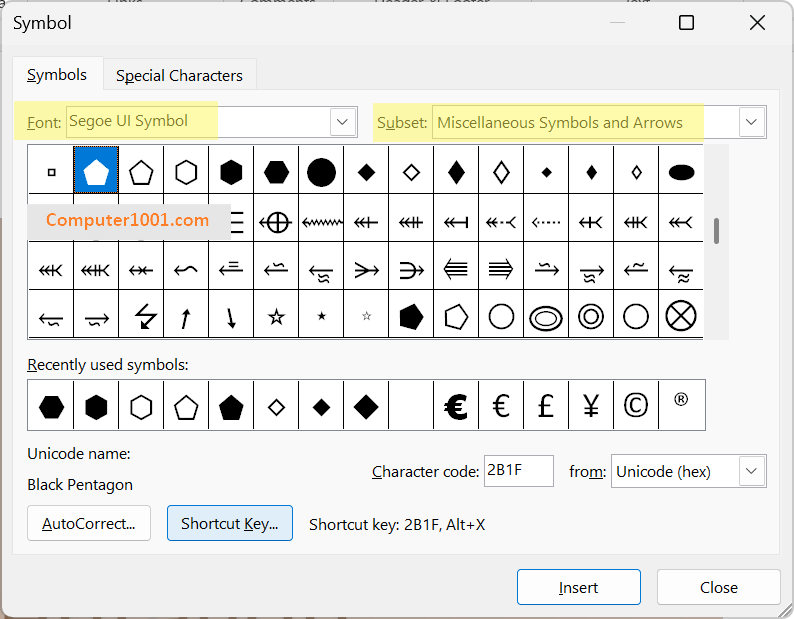Pick the registered trademark symbol in recent symbols

(681, 401)
